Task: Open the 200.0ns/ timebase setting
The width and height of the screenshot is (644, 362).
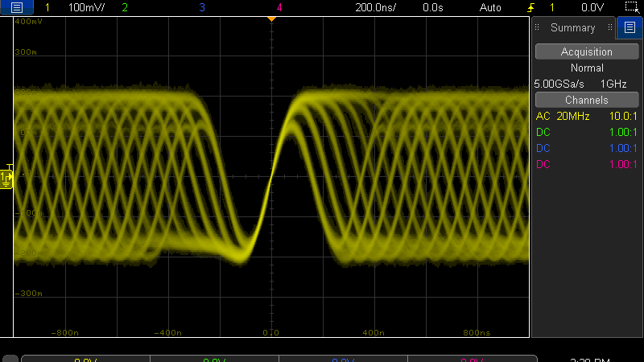Action: coord(377,8)
